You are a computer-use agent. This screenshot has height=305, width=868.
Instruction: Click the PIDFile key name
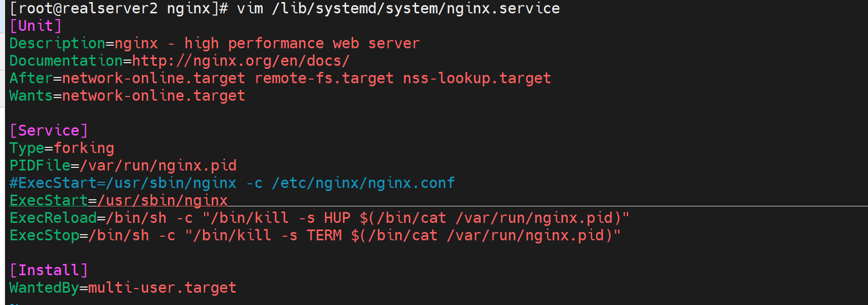(x=40, y=165)
